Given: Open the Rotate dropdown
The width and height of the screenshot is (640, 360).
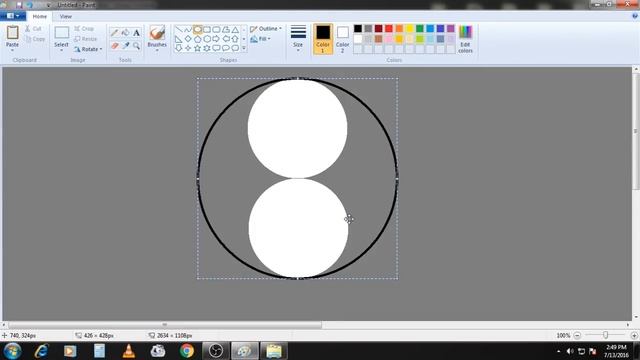Looking at the screenshot, I should click(88, 49).
